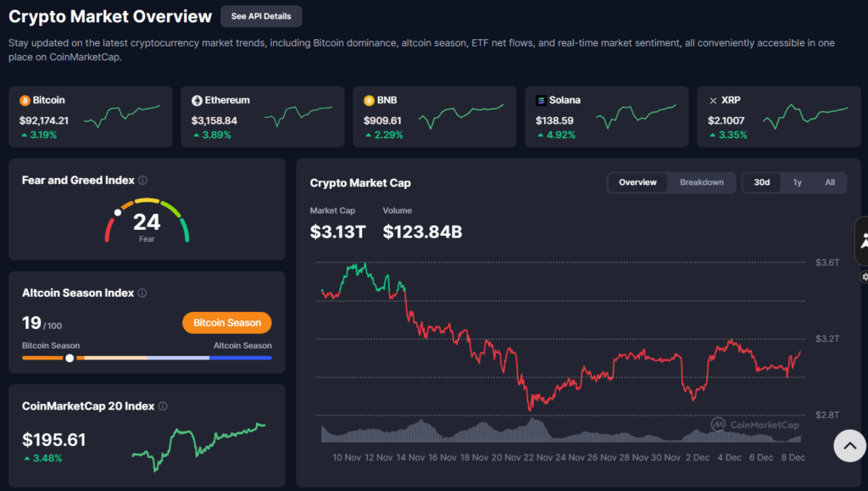Click the See API Details button

(260, 16)
